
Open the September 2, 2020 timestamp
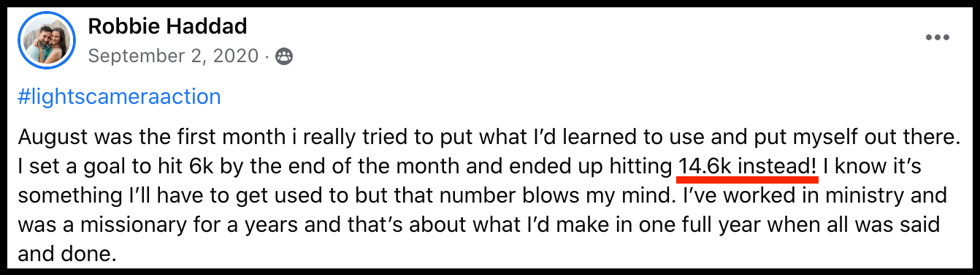pyautogui.click(x=173, y=56)
